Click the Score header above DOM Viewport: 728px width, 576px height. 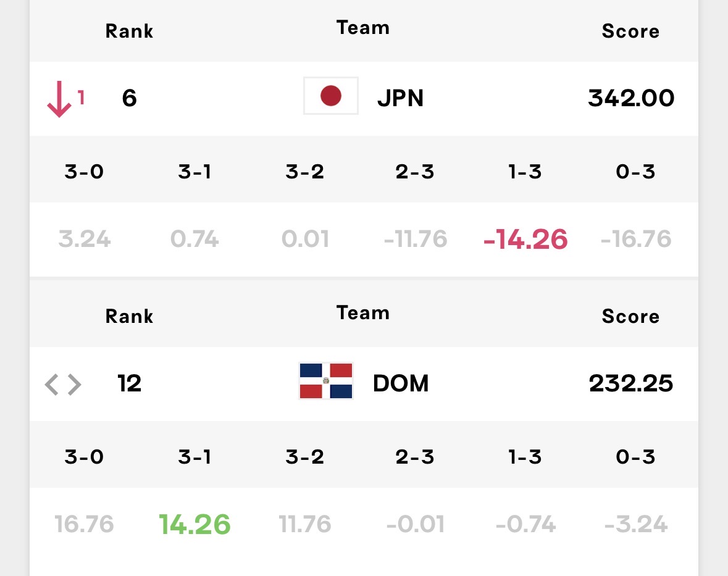coord(630,316)
